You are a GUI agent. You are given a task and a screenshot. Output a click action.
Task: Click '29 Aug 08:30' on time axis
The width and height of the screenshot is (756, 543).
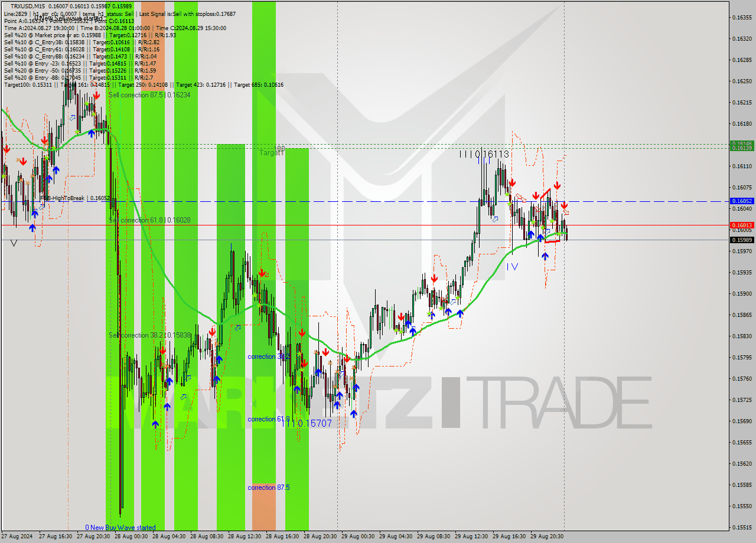click(434, 537)
